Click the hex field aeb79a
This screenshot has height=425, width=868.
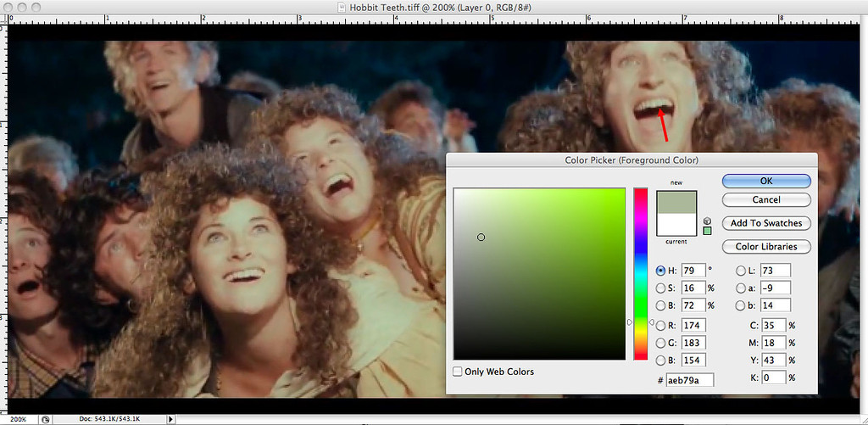[x=689, y=380]
